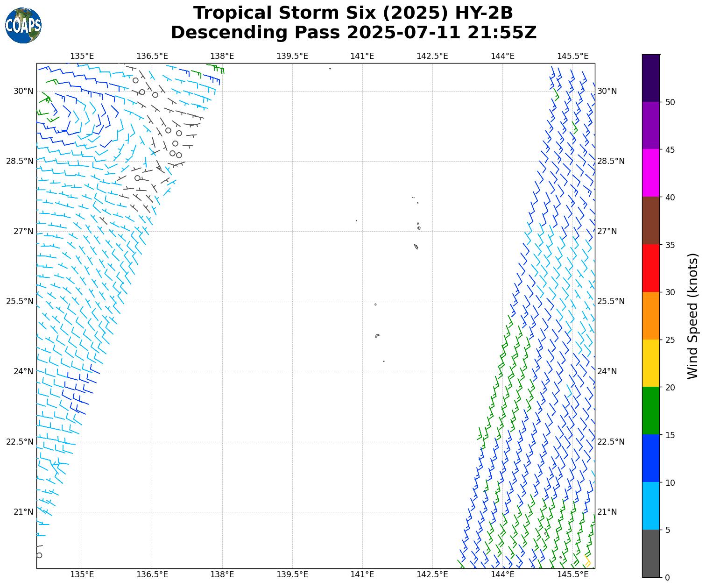Choose the orange 25–30 knot colorbar band

[x=651, y=316]
